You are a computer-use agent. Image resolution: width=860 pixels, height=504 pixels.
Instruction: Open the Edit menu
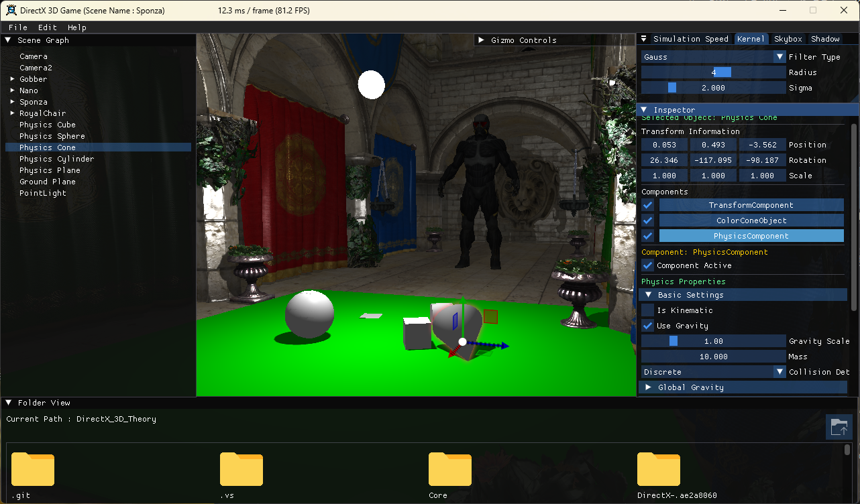pyautogui.click(x=47, y=27)
